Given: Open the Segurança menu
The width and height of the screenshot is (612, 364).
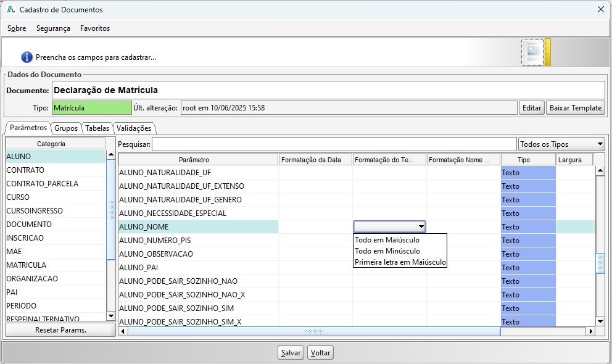Looking at the screenshot, I should pos(53,28).
